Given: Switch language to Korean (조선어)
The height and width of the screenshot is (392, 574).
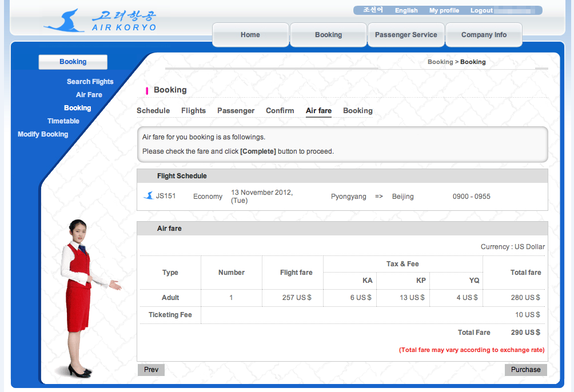Looking at the screenshot, I should coord(373,10).
